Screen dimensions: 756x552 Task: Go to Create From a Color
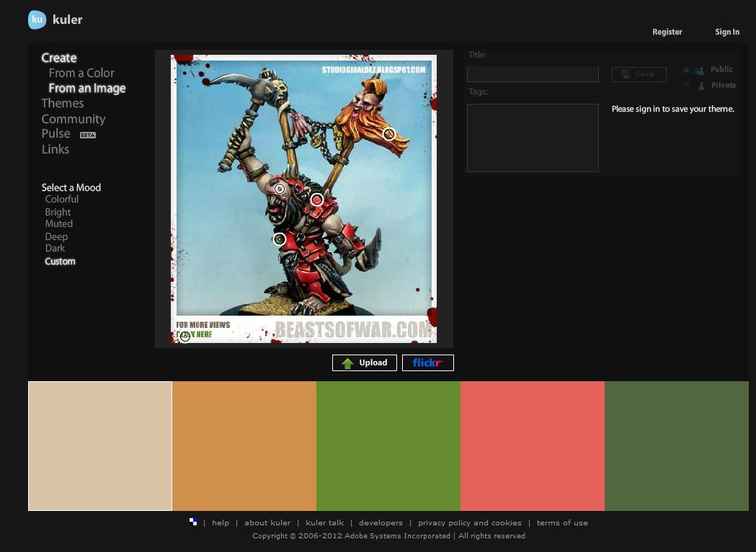click(81, 74)
